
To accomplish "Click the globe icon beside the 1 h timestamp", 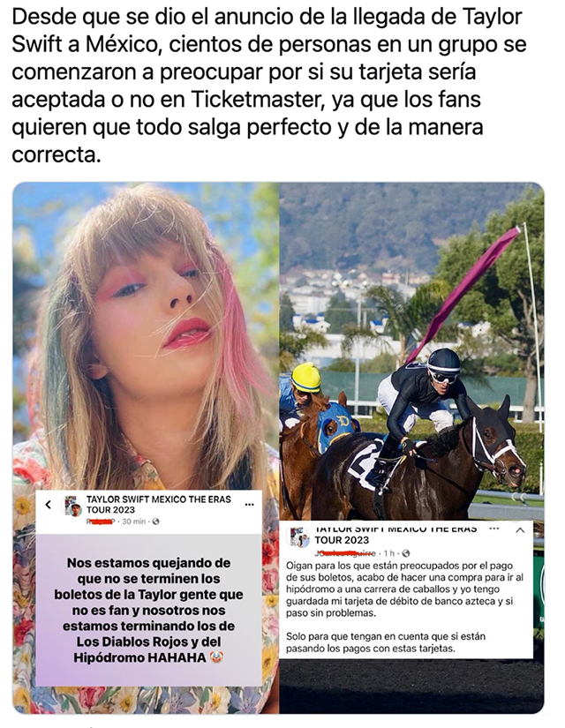I will pos(406,553).
